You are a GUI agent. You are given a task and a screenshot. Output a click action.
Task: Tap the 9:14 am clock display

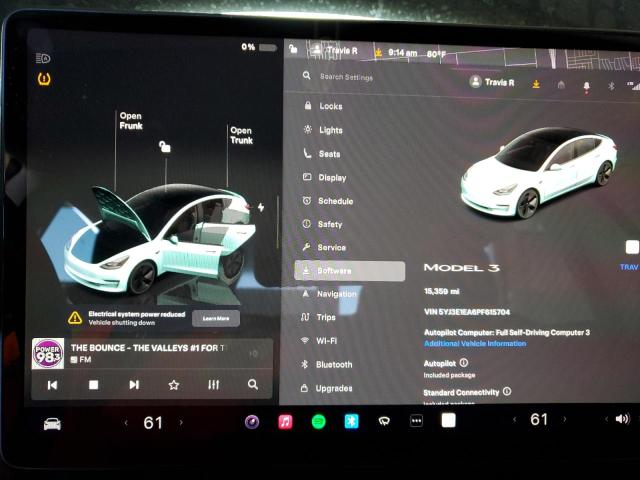coord(402,53)
